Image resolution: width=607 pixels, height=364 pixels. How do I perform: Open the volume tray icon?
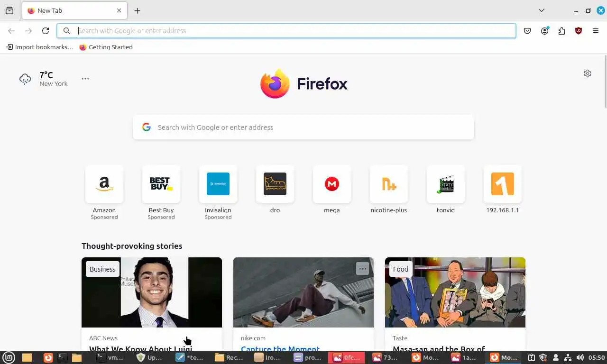pos(579,357)
